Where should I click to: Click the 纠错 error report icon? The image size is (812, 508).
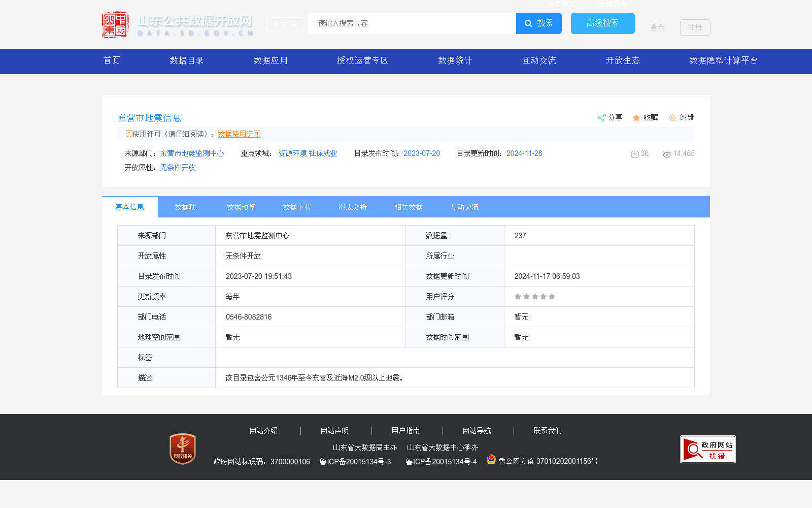[x=672, y=118]
